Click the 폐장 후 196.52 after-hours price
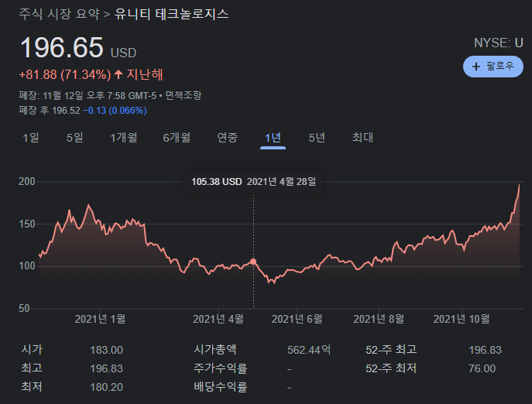The image size is (532, 404). [50, 111]
